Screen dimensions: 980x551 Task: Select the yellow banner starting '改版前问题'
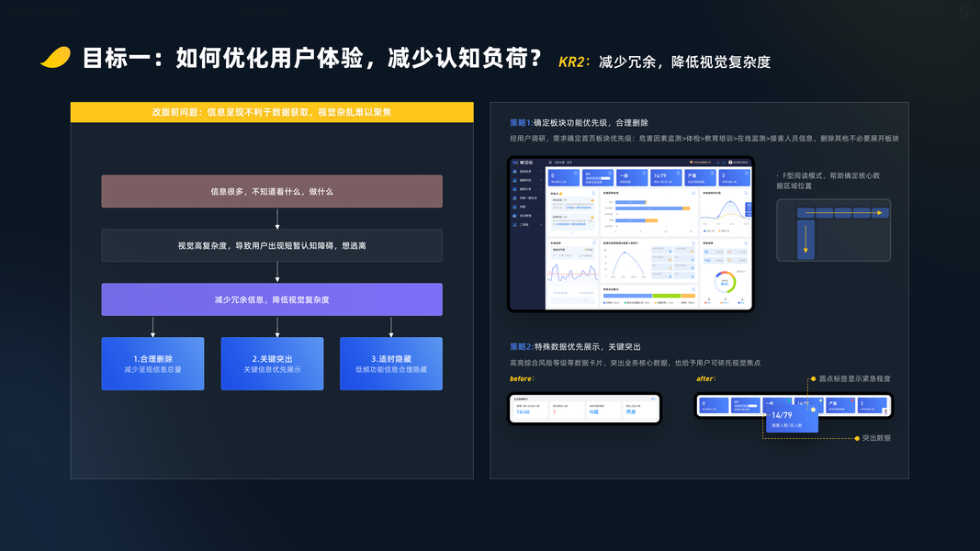[x=272, y=112]
